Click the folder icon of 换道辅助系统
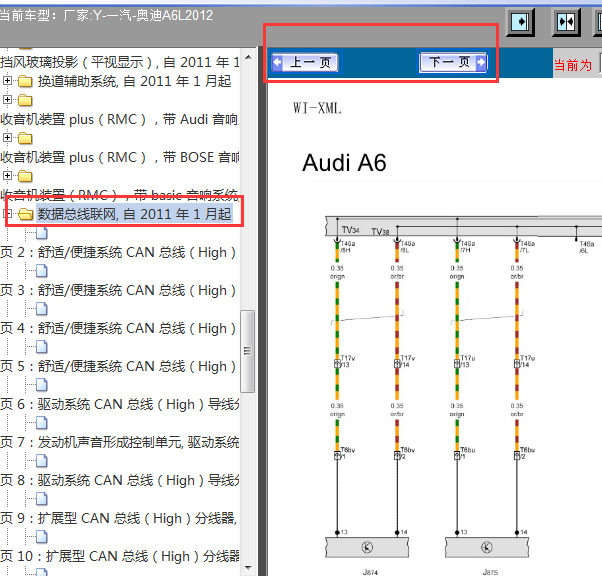602x576 pixels. pyautogui.click(x=25, y=81)
